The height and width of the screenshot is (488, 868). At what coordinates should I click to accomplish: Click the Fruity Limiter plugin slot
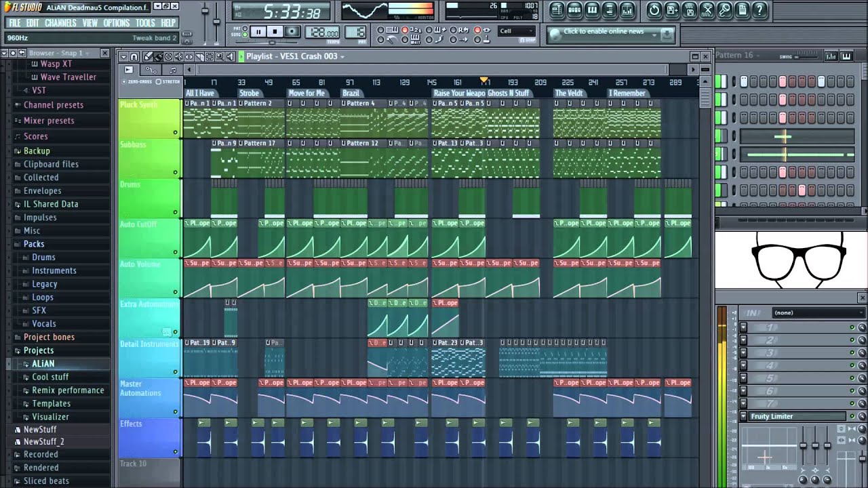[797, 416]
